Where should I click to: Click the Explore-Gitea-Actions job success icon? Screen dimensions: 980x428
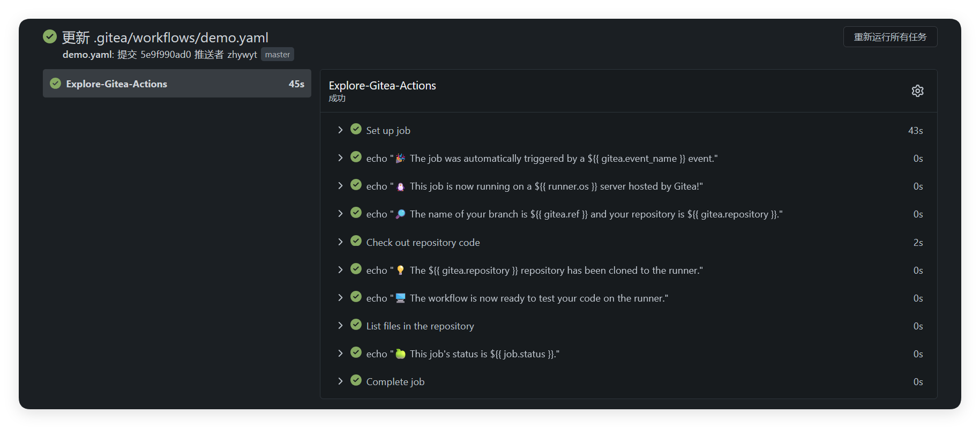(55, 84)
